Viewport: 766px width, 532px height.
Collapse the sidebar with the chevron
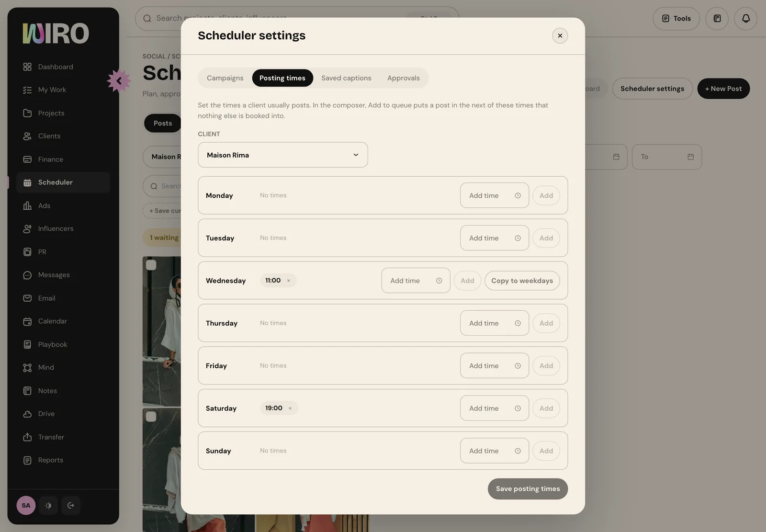point(119,81)
